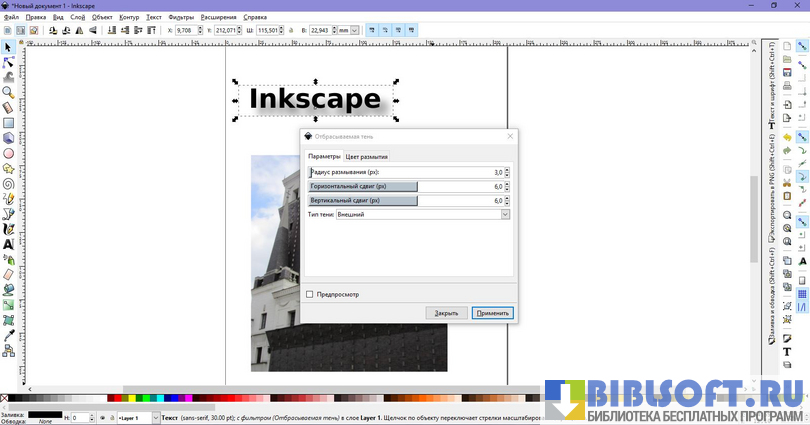The image size is (810, 425).
Task: Select the Node editing tool
Action: (8, 62)
